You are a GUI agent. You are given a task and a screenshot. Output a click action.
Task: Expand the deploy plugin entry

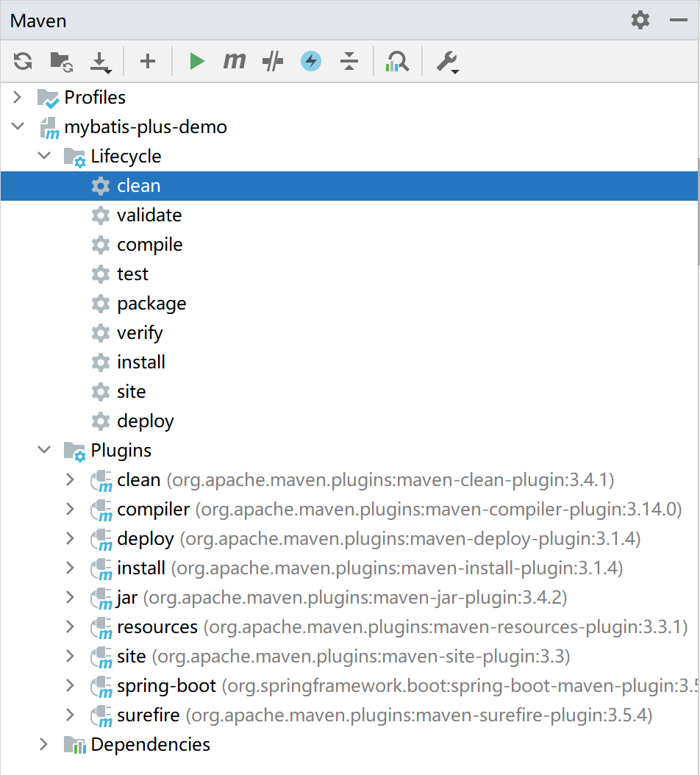[70, 538]
